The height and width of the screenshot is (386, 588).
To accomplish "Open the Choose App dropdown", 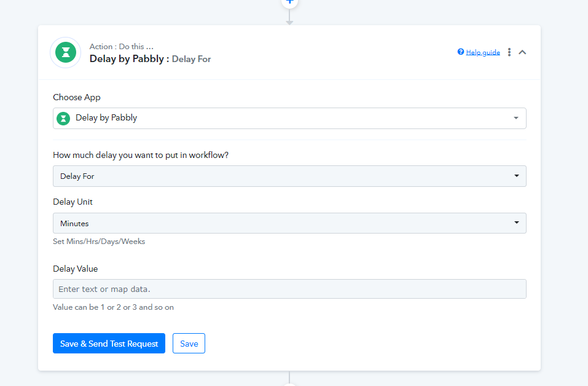I will (289, 118).
